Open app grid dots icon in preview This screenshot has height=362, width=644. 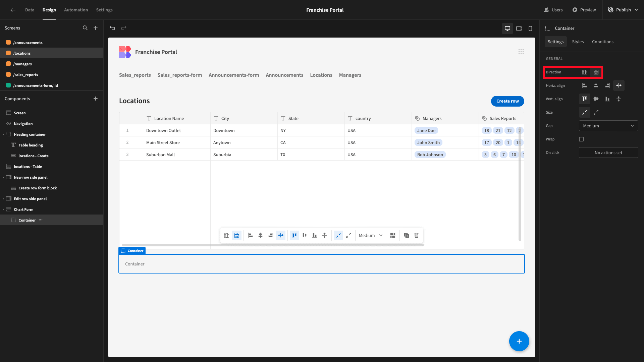pyautogui.click(x=521, y=52)
